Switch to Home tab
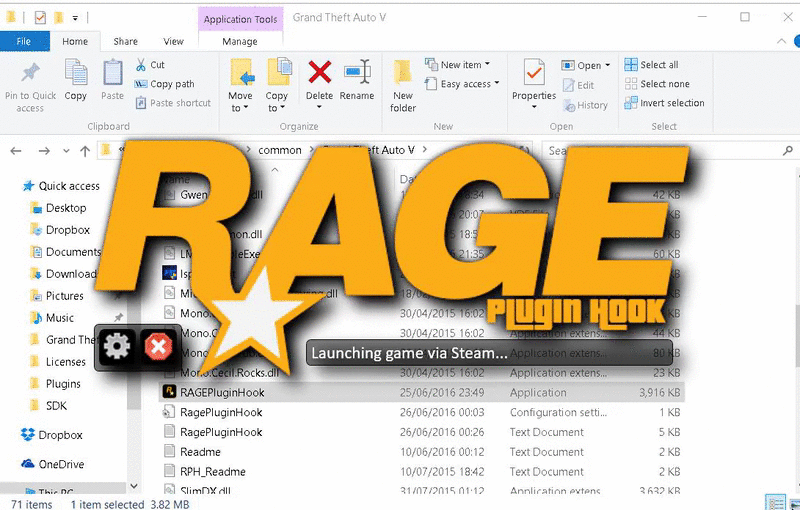Screen dimensions: 800x510 click(75, 41)
